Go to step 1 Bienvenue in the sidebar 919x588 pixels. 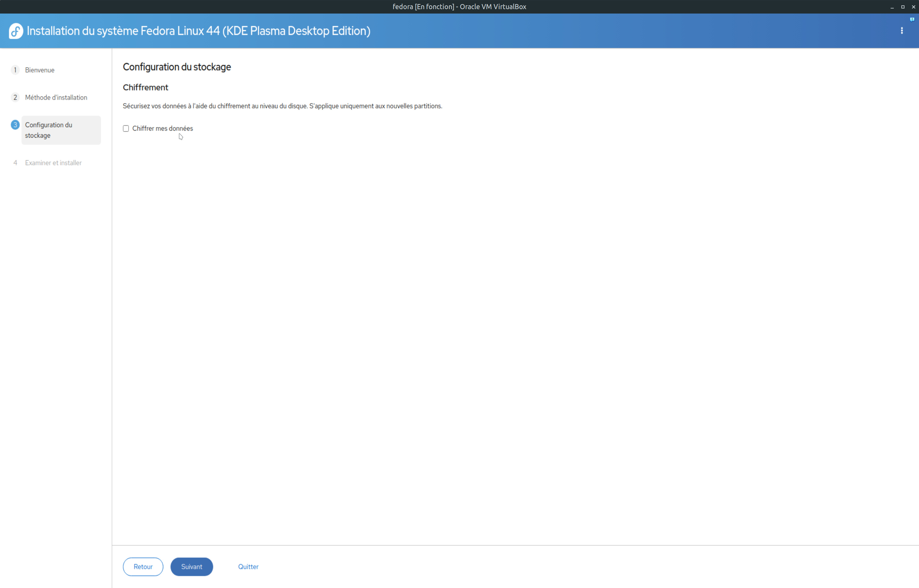pyautogui.click(x=40, y=70)
